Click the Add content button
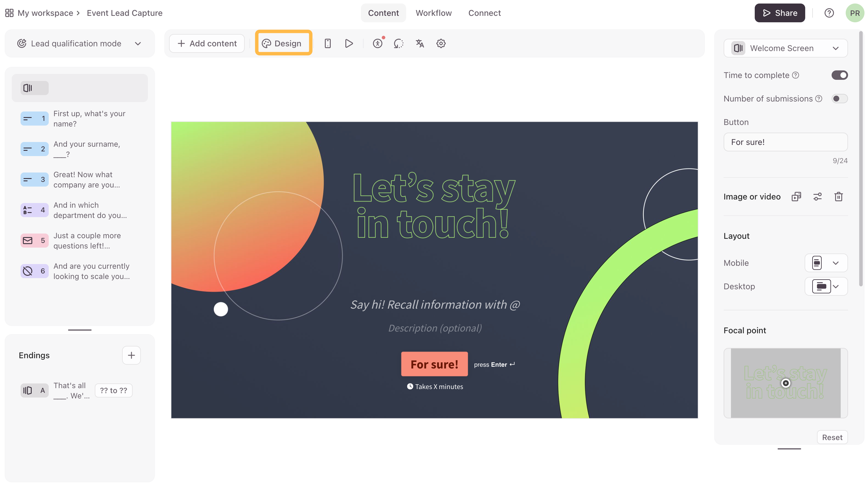Screen dimensions: 868x487 pos(207,43)
